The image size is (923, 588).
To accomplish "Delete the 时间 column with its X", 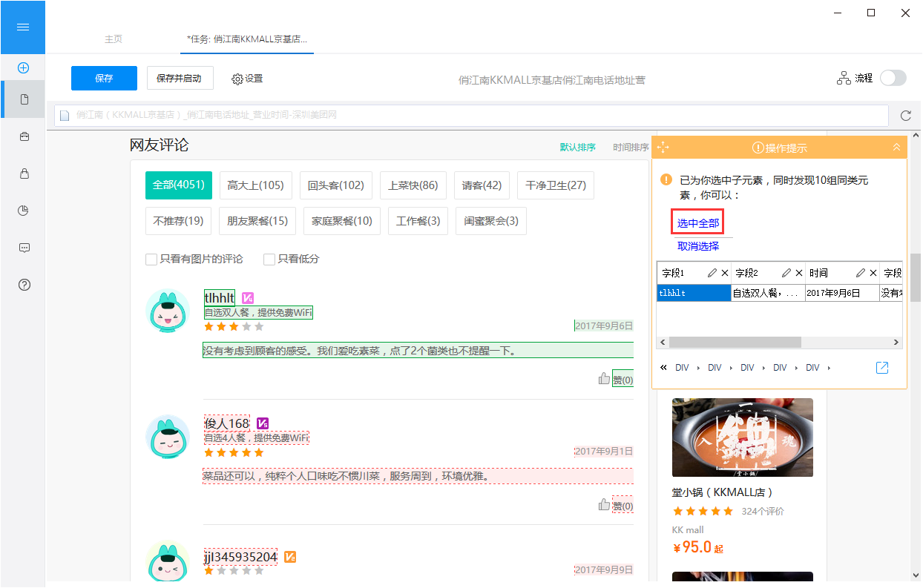I will tap(873, 273).
